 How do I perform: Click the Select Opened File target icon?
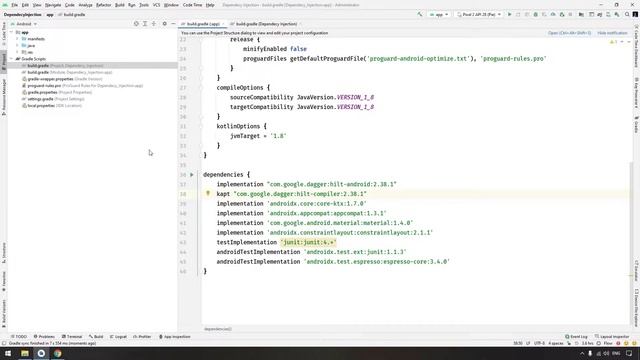[136, 24]
